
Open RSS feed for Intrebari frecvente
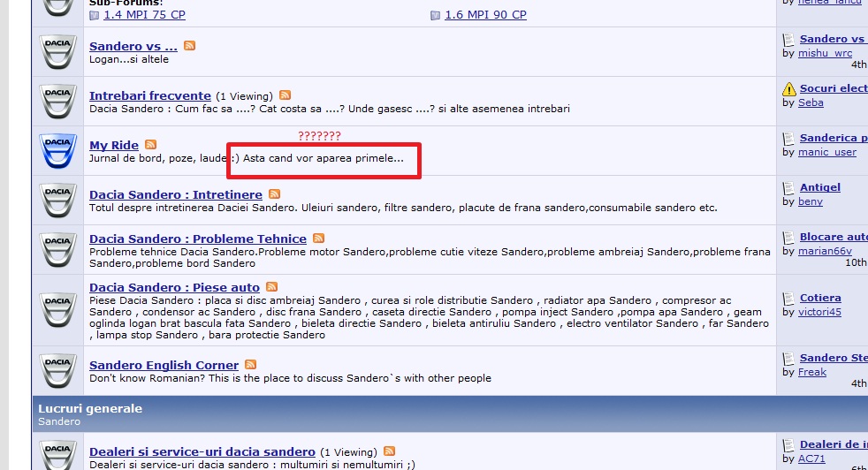click(x=285, y=95)
